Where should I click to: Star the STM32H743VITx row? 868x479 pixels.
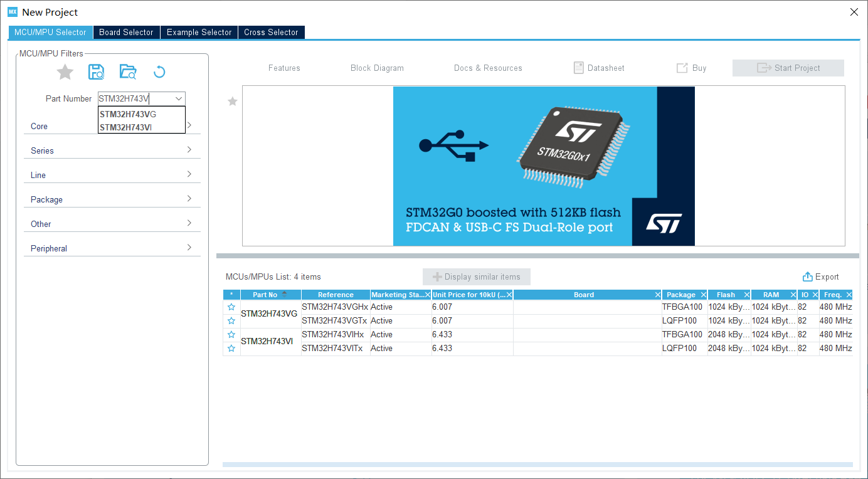(231, 349)
